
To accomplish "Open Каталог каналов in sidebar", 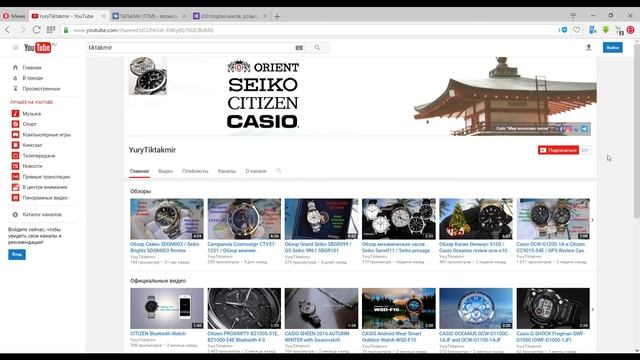I will (x=42, y=214).
